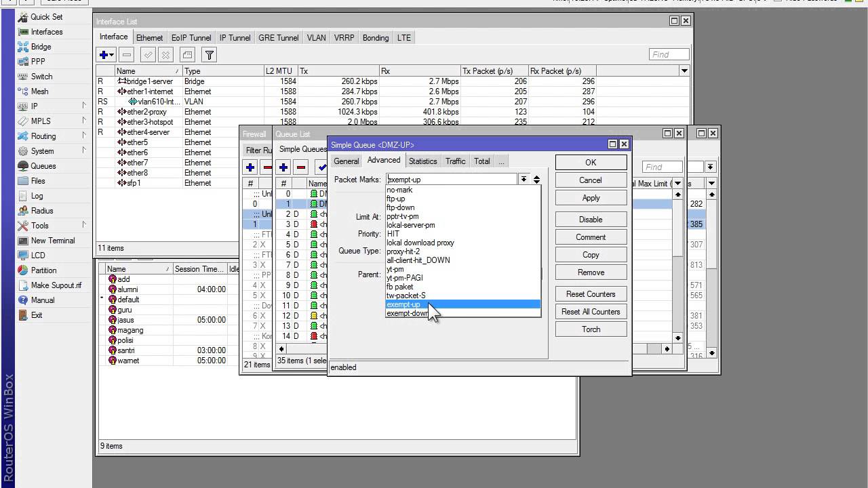Screen dimensions: 868x488
Task: Click the Torch button
Action: point(591,329)
